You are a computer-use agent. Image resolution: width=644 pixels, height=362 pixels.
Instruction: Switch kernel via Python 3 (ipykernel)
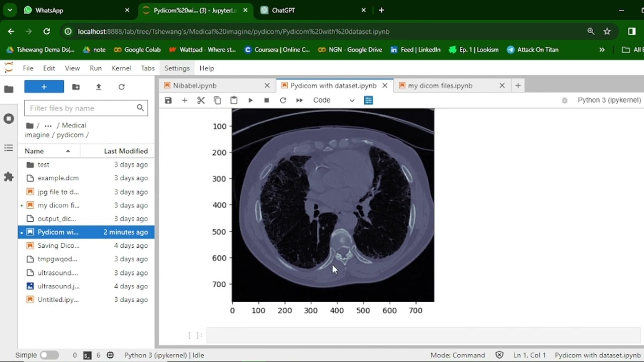click(609, 100)
